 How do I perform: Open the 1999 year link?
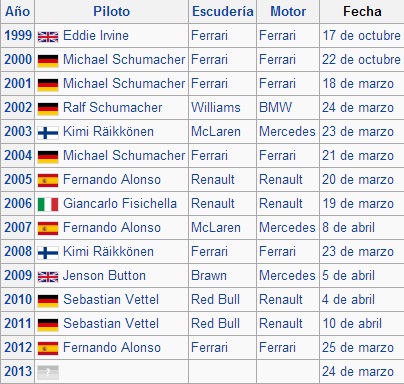18,35
